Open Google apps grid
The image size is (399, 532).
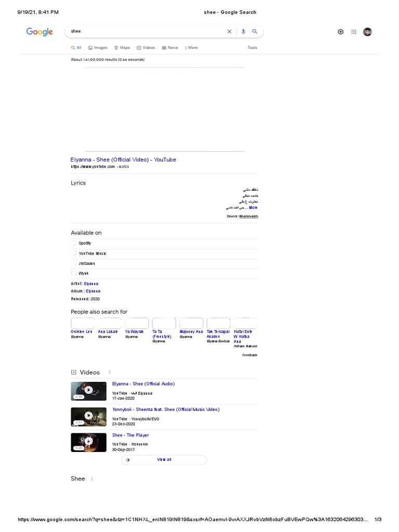pyautogui.click(x=353, y=32)
